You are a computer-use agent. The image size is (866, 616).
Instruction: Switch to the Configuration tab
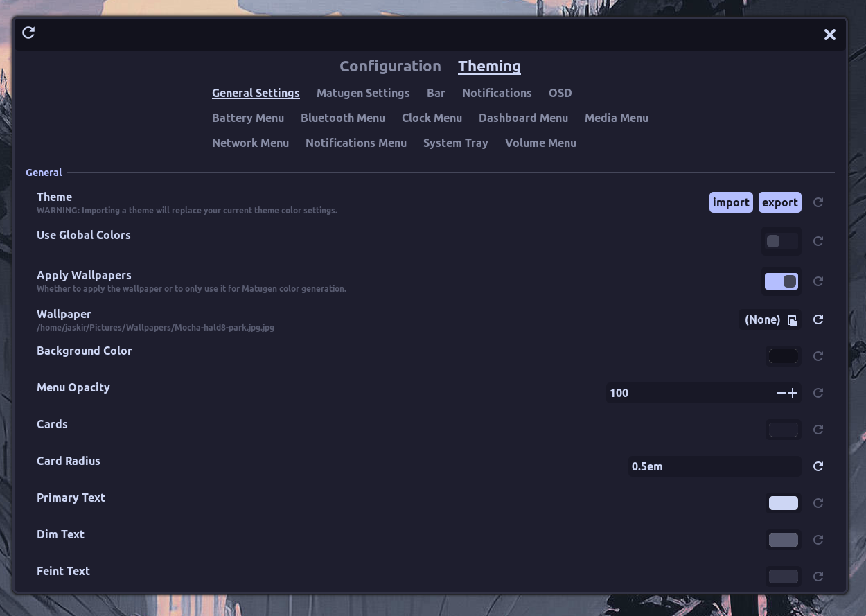(x=390, y=66)
